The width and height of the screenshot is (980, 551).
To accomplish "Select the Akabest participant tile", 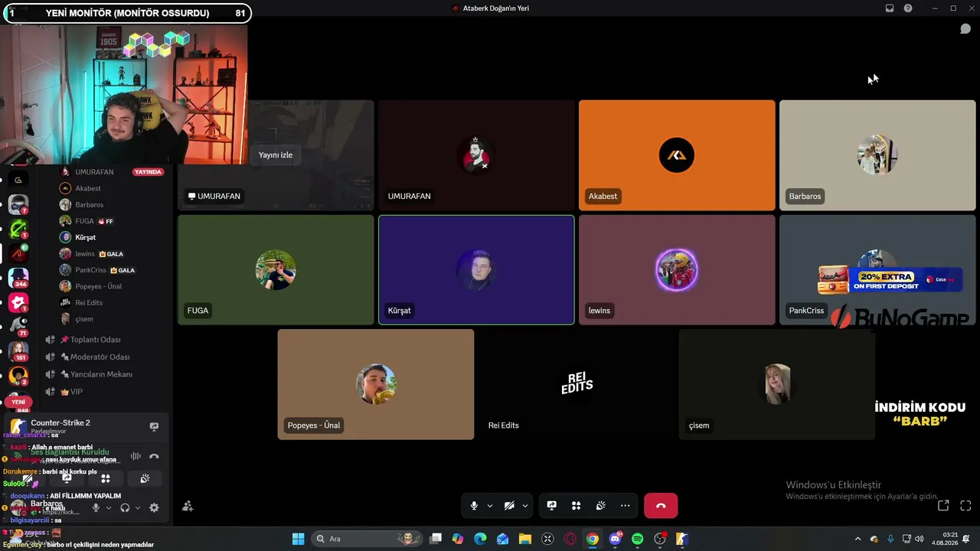I will [677, 155].
